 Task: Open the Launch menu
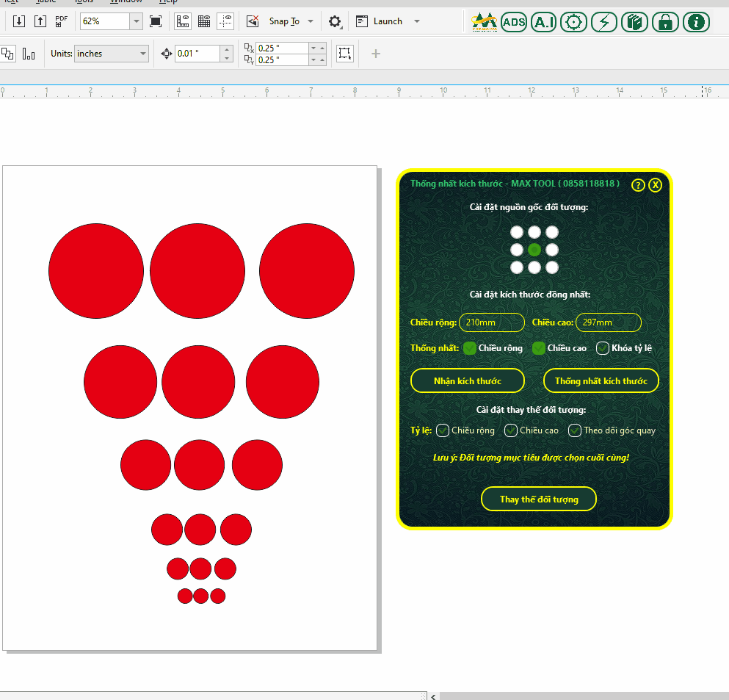point(416,21)
